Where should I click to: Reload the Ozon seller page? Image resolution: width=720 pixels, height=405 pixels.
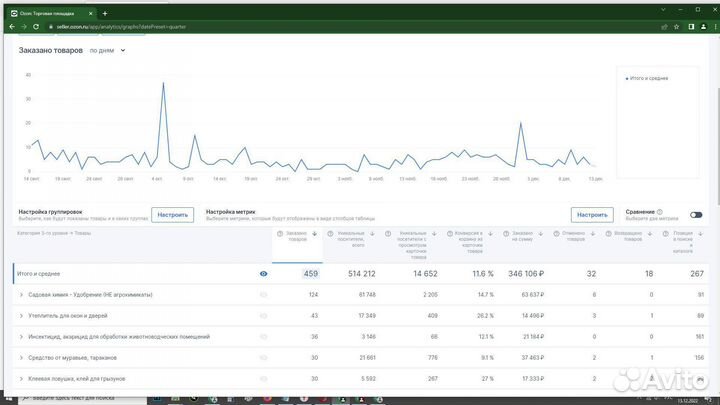tap(38, 26)
